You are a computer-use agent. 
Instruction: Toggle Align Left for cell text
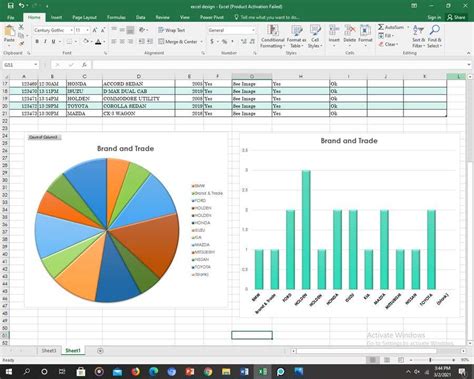point(114,41)
